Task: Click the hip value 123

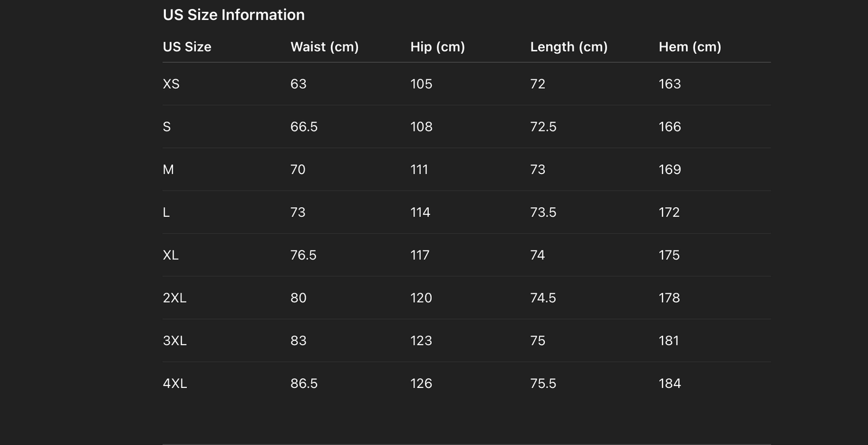Action: [x=421, y=341]
